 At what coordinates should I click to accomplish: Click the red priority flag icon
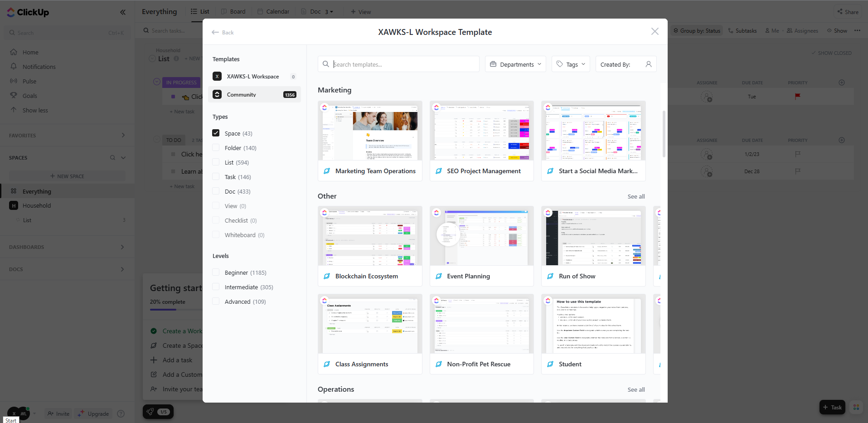[798, 96]
